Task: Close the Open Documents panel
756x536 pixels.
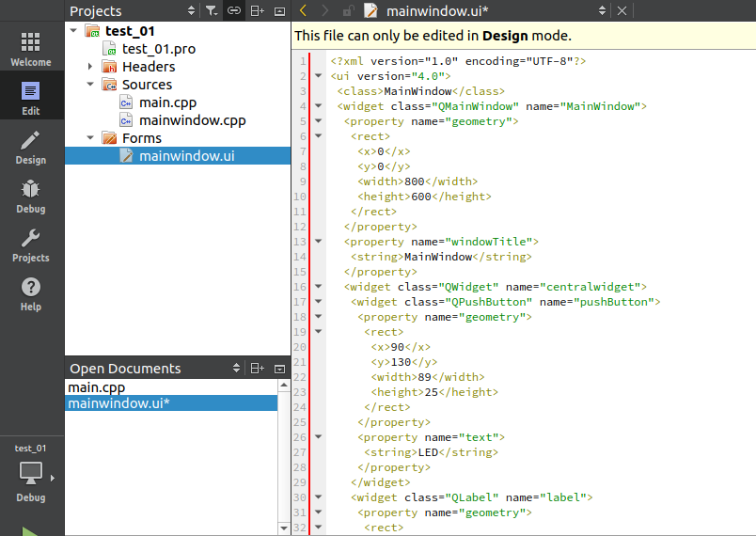Action: pos(279,369)
